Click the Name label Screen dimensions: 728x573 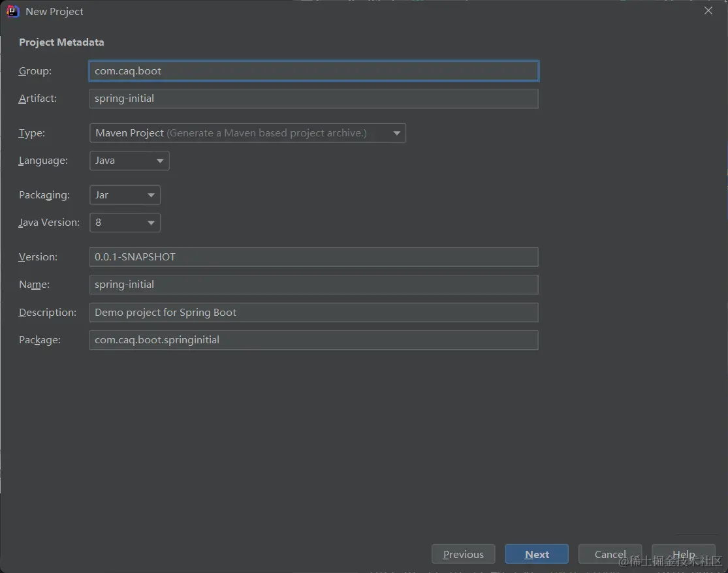pyautogui.click(x=35, y=285)
